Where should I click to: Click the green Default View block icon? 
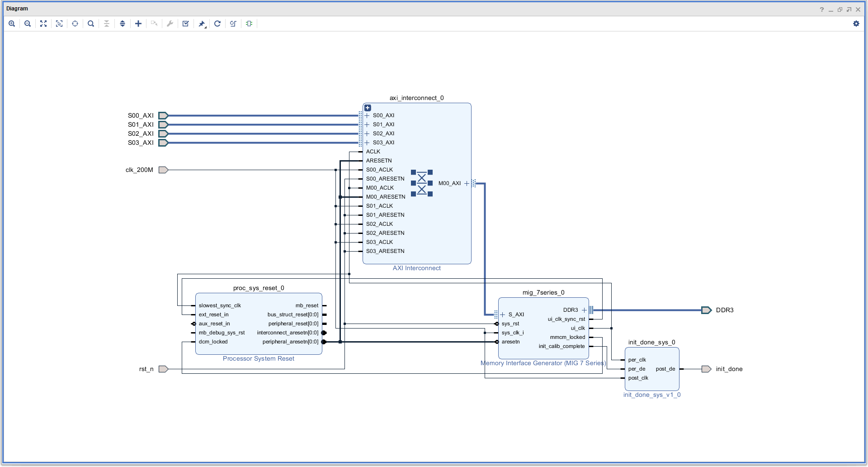249,24
